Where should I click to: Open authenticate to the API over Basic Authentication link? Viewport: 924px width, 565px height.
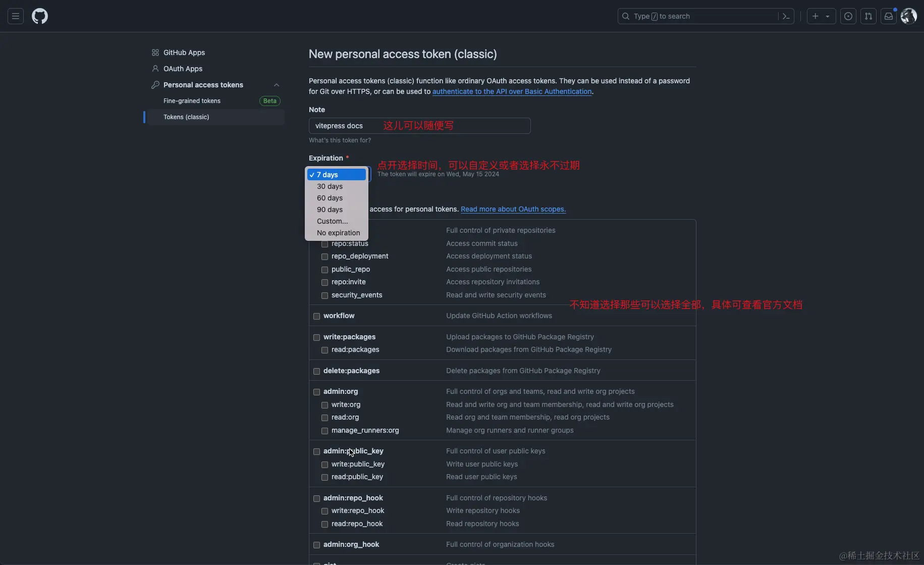coord(512,91)
